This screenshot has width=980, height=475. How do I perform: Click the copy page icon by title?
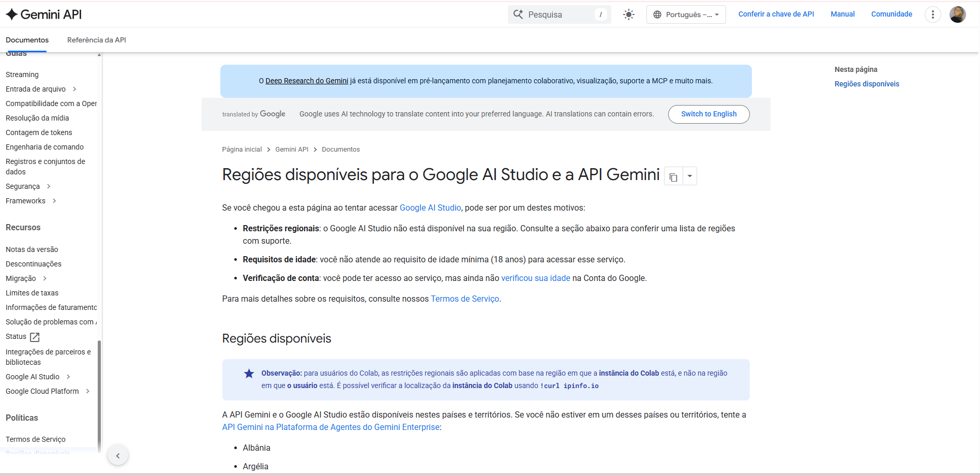click(673, 176)
